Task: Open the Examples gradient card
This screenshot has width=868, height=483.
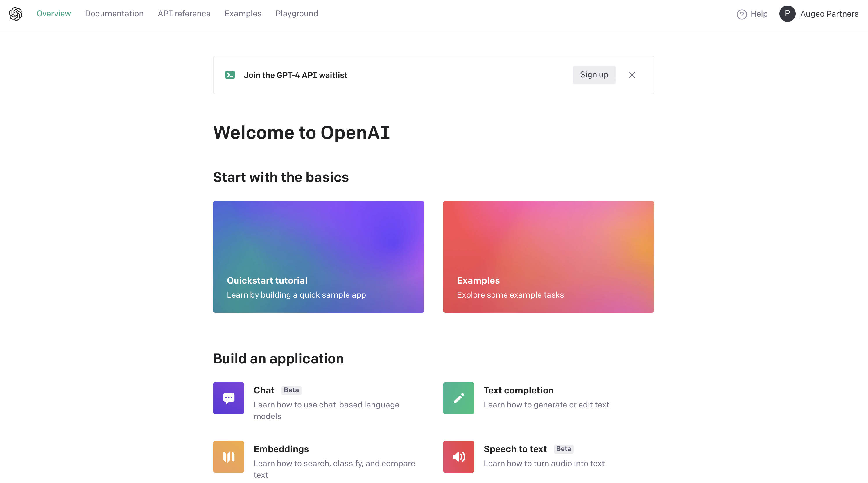Action: pyautogui.click(x=548, y=257)
